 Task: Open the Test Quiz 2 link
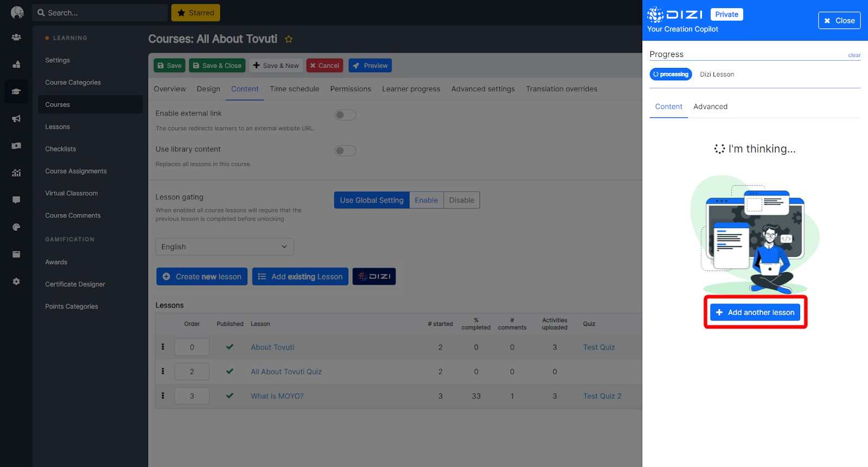tap(602, 396)
